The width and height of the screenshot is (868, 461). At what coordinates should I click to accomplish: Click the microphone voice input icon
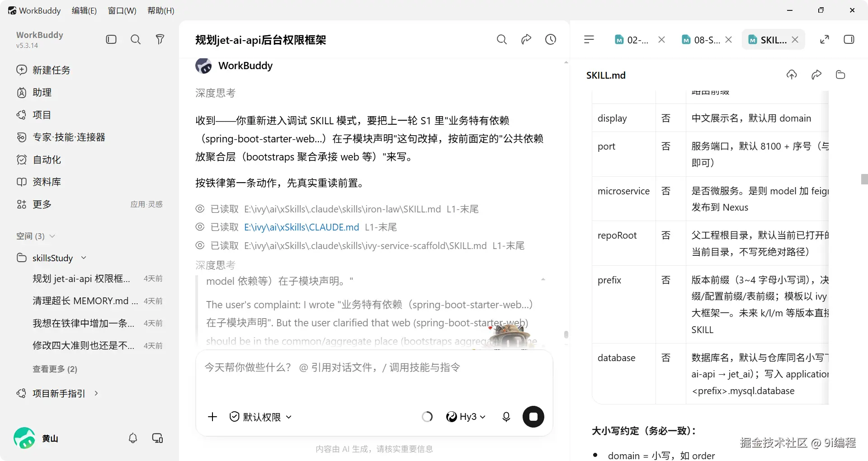[x=506, y=417]
